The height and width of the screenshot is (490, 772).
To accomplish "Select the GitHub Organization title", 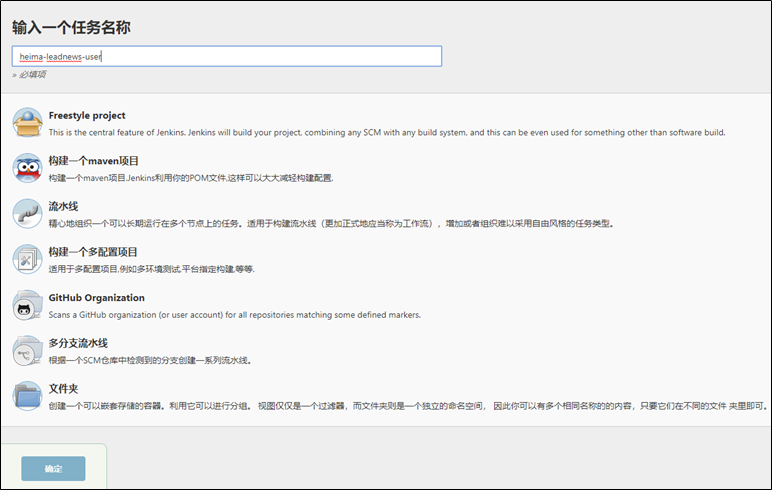I will pos(97,298).
